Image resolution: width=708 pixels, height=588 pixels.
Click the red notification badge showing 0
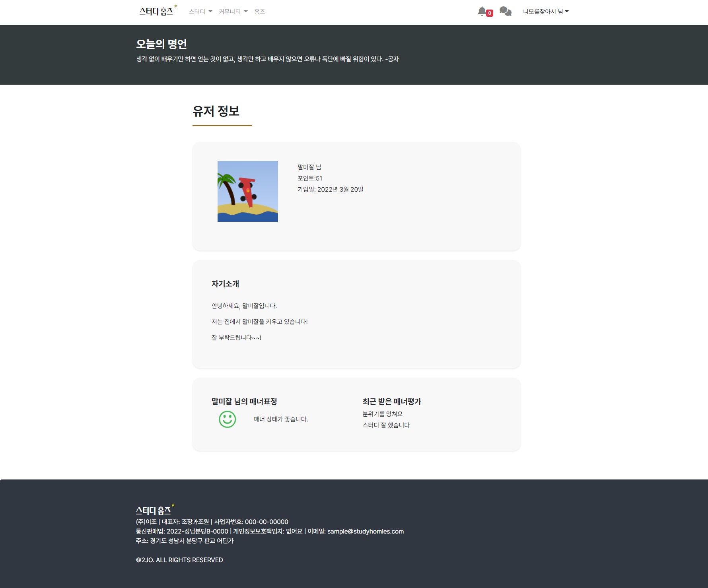click(x=489, y=13)
